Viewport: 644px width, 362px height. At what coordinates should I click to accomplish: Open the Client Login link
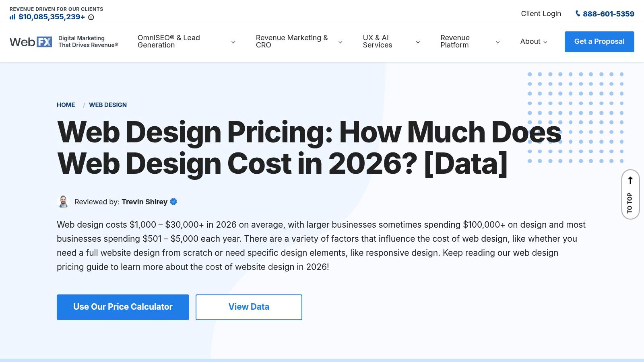coord(541,14)
